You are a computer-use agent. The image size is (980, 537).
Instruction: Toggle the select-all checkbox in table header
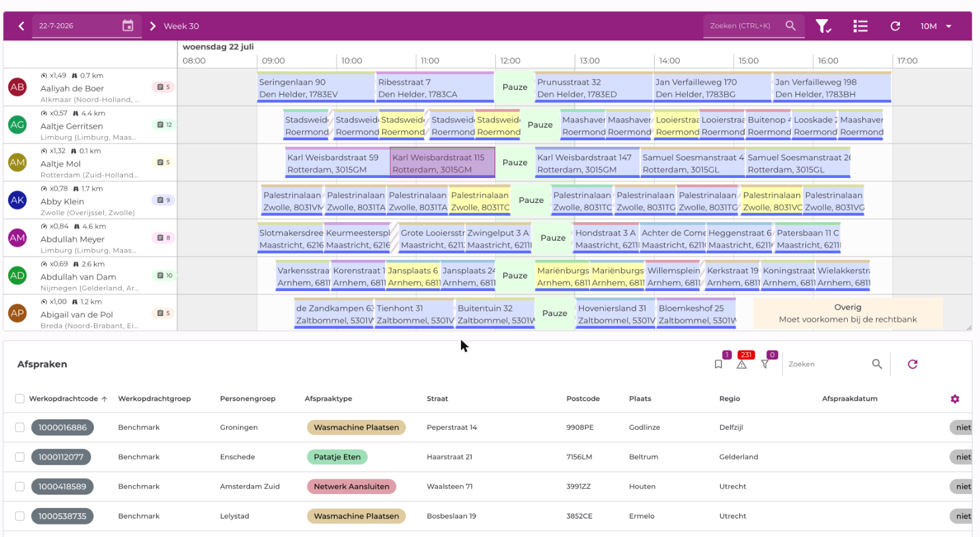tap(20, 399)
